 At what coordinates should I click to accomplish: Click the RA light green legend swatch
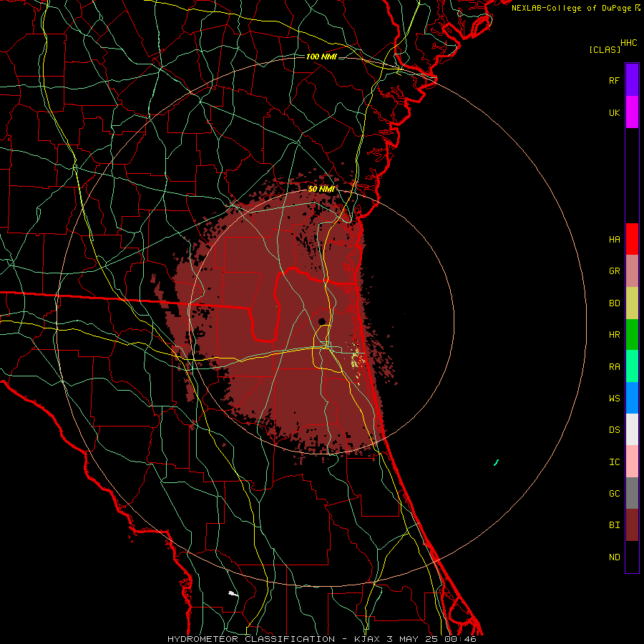point(632,366)
